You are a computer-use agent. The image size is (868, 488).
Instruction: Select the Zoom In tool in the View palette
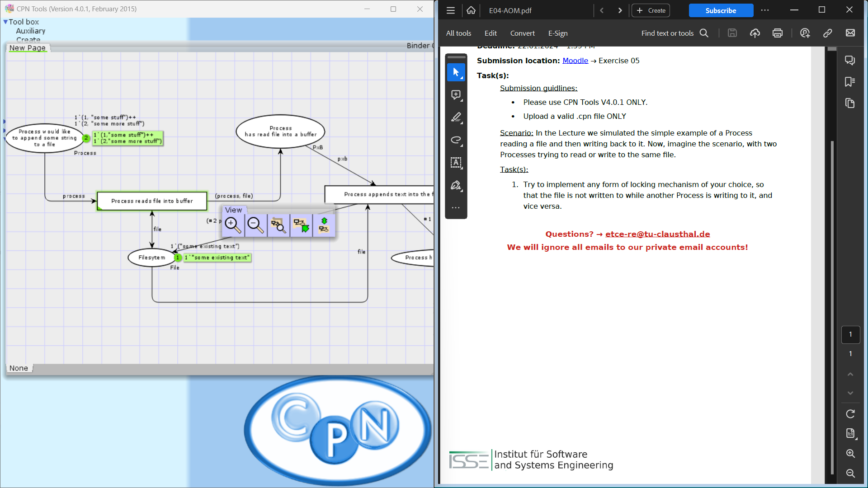[232, 225]
